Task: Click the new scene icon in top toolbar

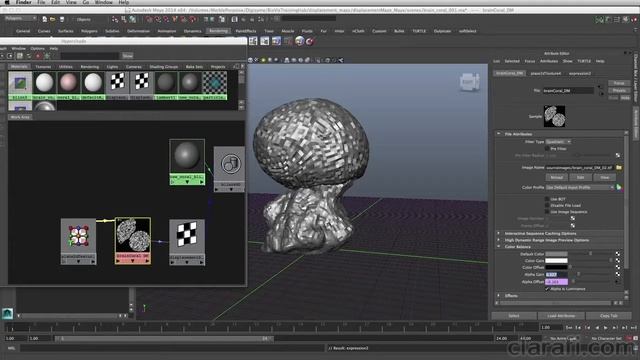Action: coord(44,19)
